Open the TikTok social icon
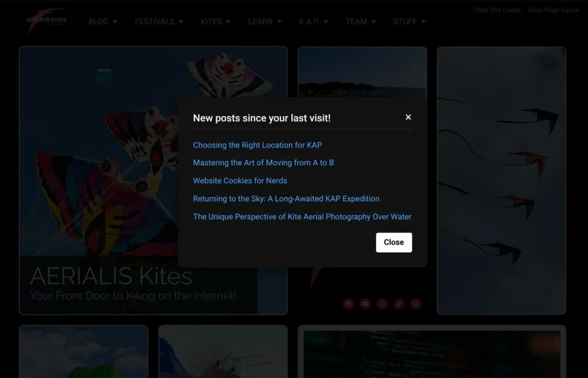The width and height of the screenshot is (588, 378). click(x=399, y=304)
